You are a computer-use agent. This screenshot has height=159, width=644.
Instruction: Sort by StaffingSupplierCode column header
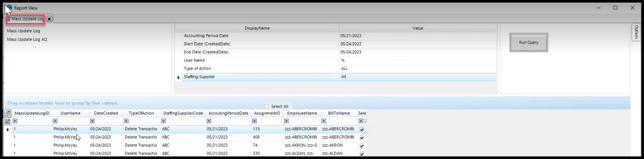point(183,113)
